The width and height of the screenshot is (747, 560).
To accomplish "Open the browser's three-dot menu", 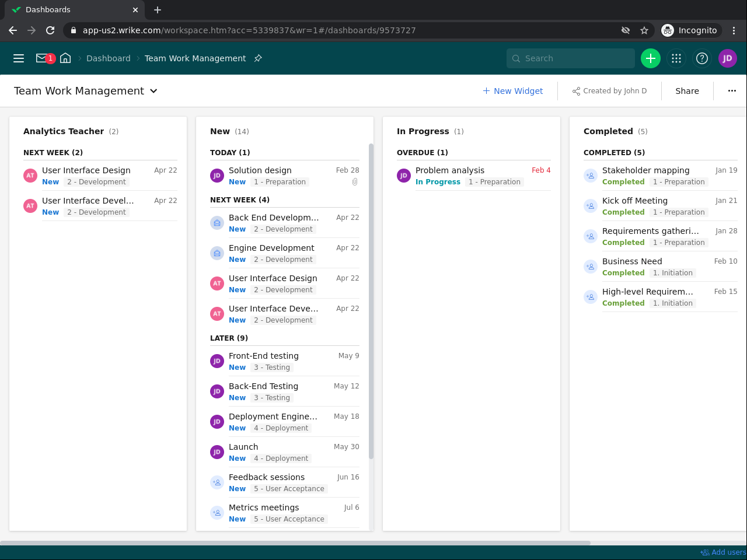I will point(734,30).
